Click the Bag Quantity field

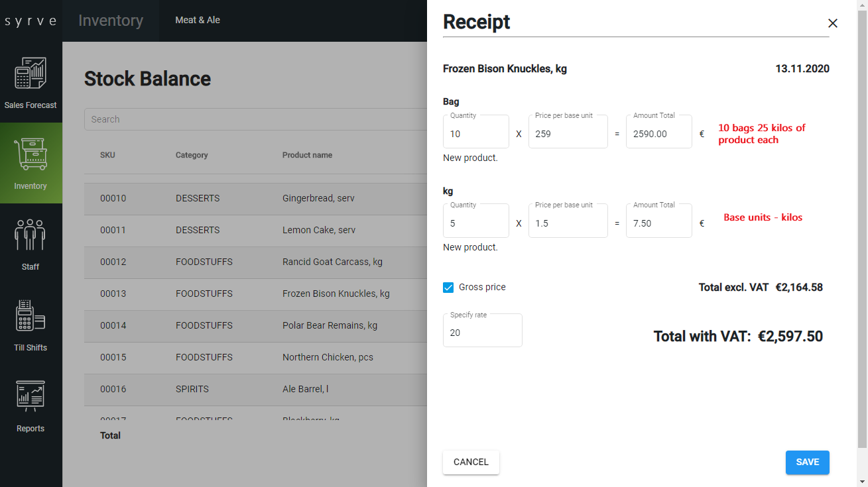pyautogui.click(x=475, y=134)
